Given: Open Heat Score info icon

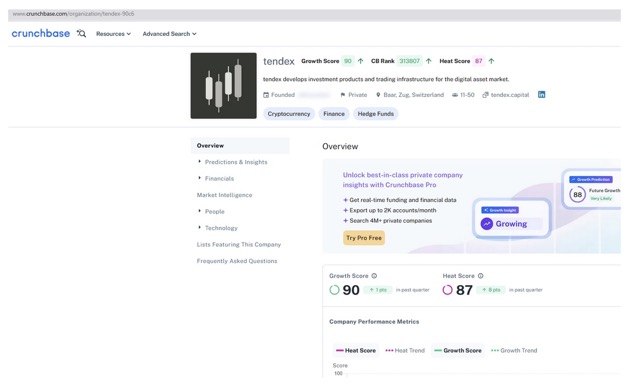Looking at the screenshot, I should click(x=480, y=276).
